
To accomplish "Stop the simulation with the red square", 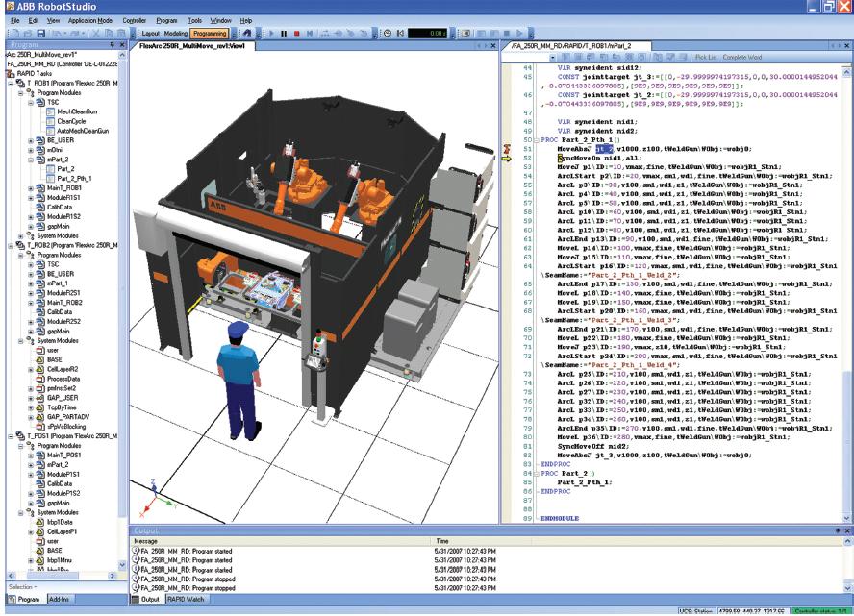I will click(x=297, y=34).
